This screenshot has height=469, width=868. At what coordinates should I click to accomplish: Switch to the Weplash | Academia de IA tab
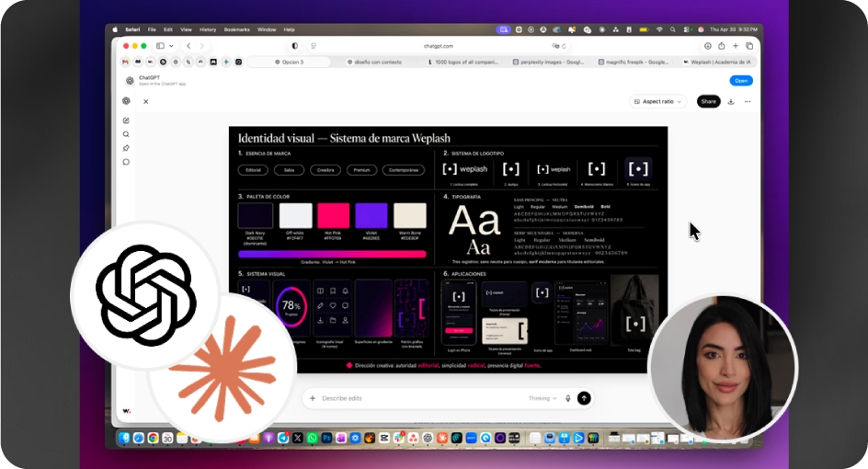tap(716, 62)
